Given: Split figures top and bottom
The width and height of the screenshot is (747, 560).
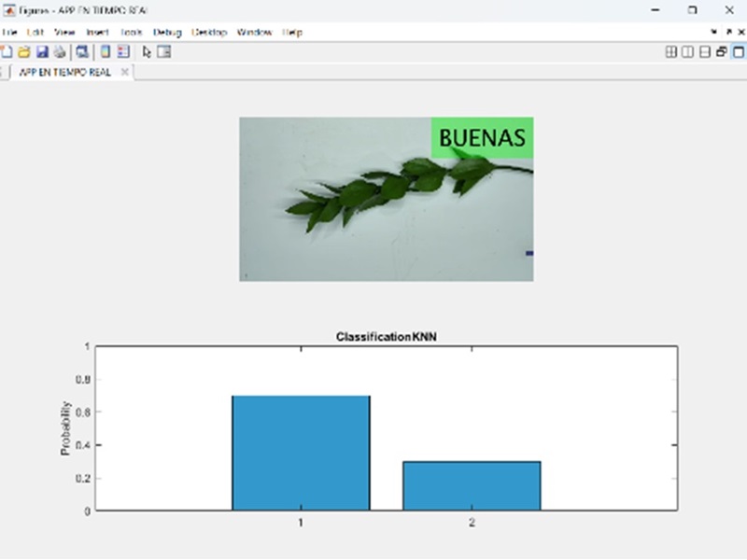Looking at the screenshot, I should pyautogui.click(x=705, y=52).
